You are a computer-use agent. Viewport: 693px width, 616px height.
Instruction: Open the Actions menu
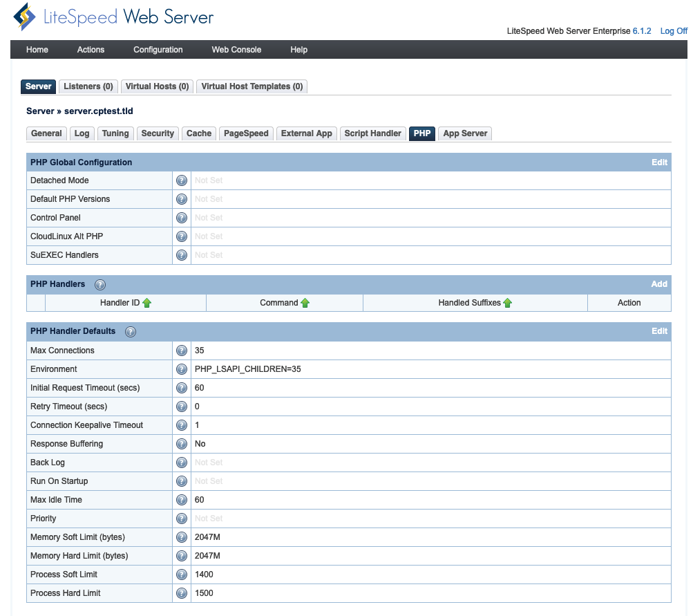91,50
